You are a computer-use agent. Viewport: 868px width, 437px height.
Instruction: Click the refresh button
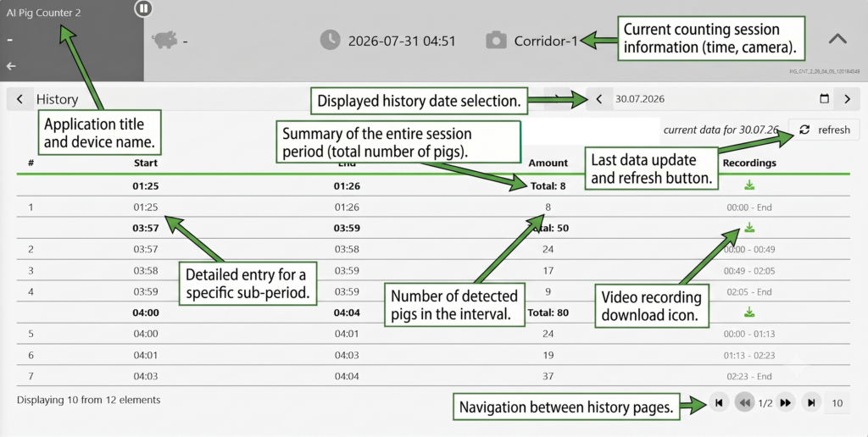point(824,130)
